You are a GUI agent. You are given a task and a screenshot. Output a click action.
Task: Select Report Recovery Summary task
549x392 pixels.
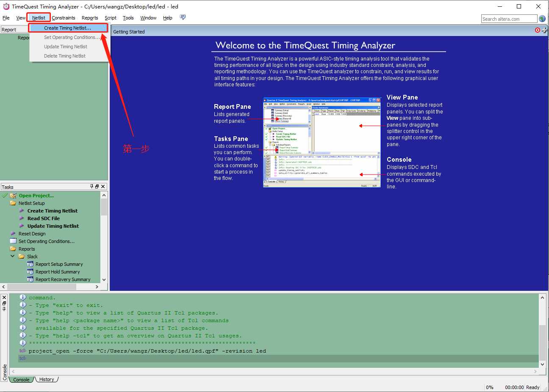[x=63, y=279]
